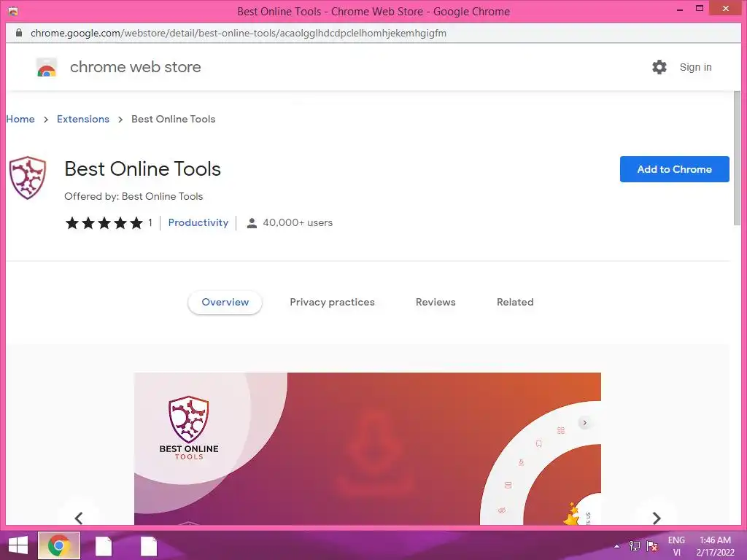Click the '40,000+ users' text

(x=298, y=223)
